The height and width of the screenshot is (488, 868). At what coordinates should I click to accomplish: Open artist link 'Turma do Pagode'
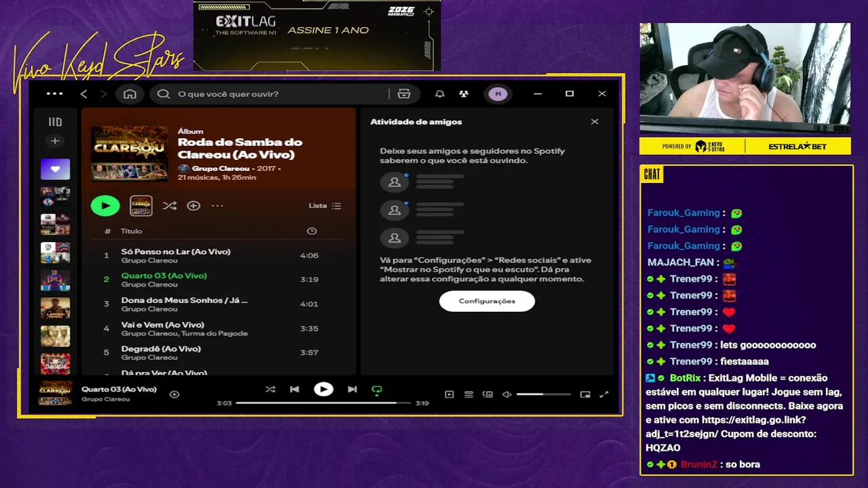pos(215,333)
